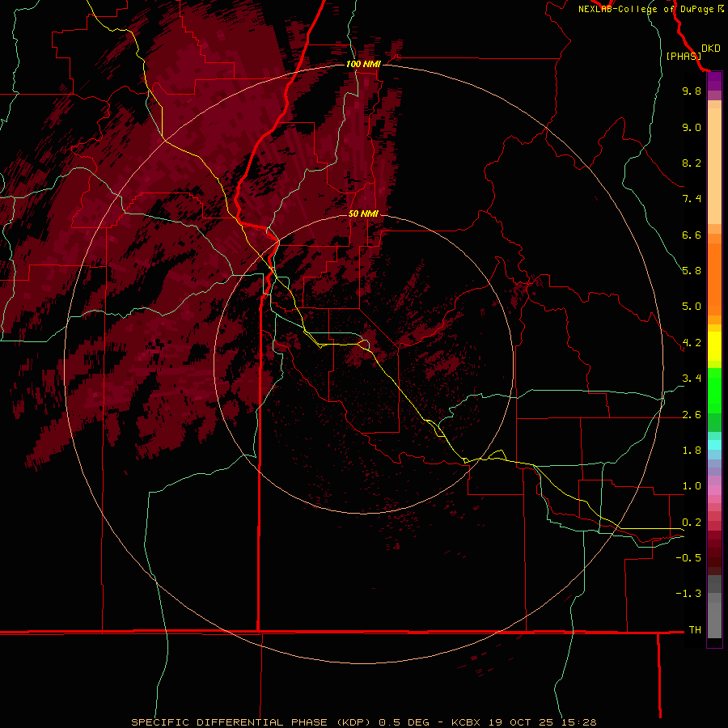
Task: Click the "TH" threshold label on the scale
Action: [695, 630]
